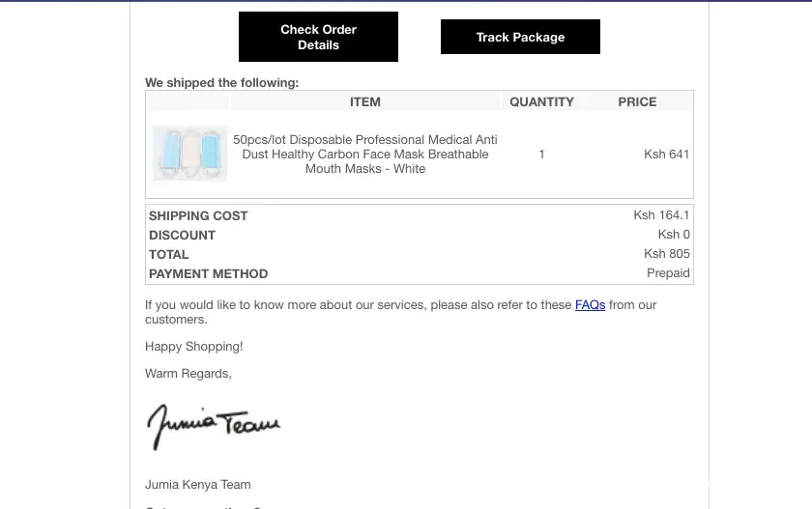812x509 pixels.
Task: Click the DISCOUNT label
Action: [x=182, y=235]
